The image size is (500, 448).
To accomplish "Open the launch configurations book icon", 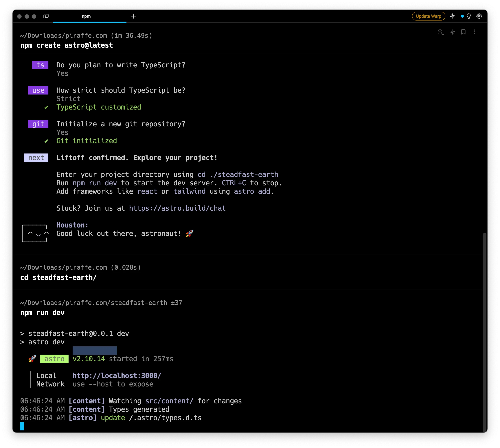I will (46, 16).
